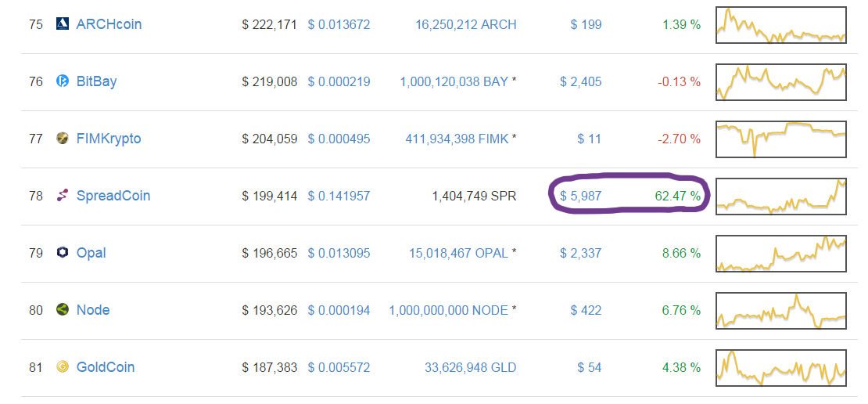Viewport: 868px width, 404px height.
Task: Click GoldCoin change 4.38 %
Action: pyautogui.click(x=681, y=367)
